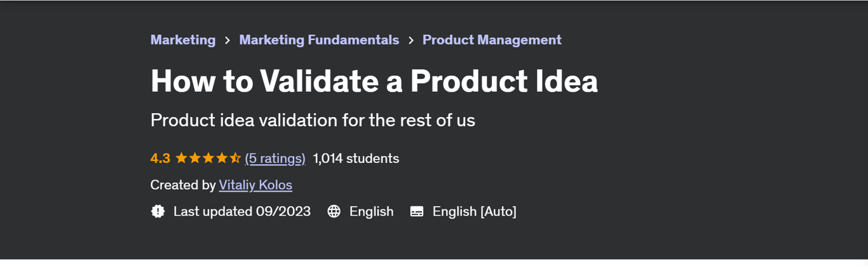Click chevron after Marketing breadcrumb
Image resolution: width=868 pixels, height=266 pixels.
[227, 40]
